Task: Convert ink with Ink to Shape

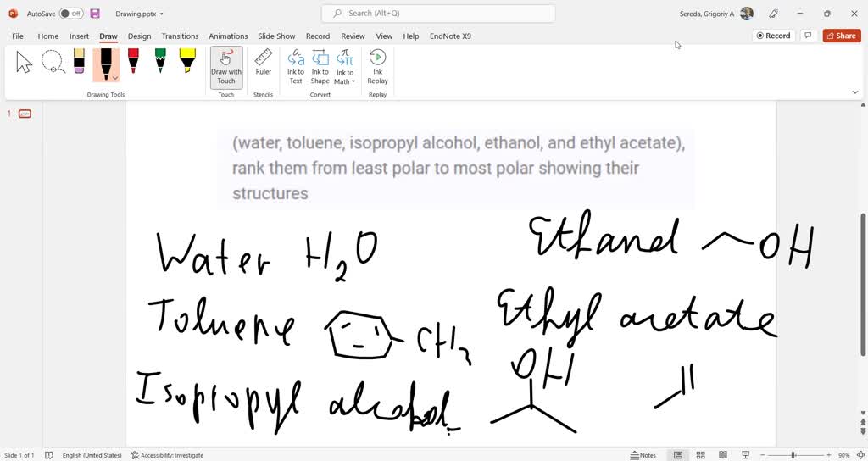Action: click(x=320, y=67)
